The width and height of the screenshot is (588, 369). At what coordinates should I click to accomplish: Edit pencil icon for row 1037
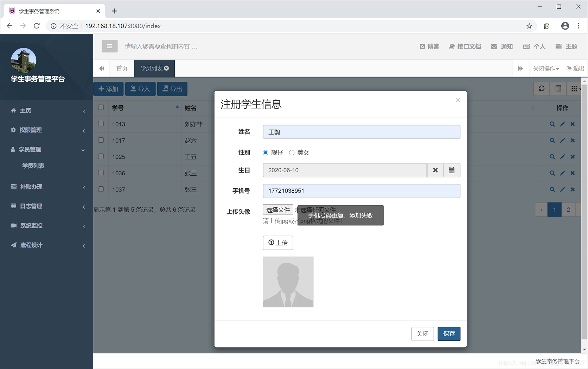click(x=562, y=189)
